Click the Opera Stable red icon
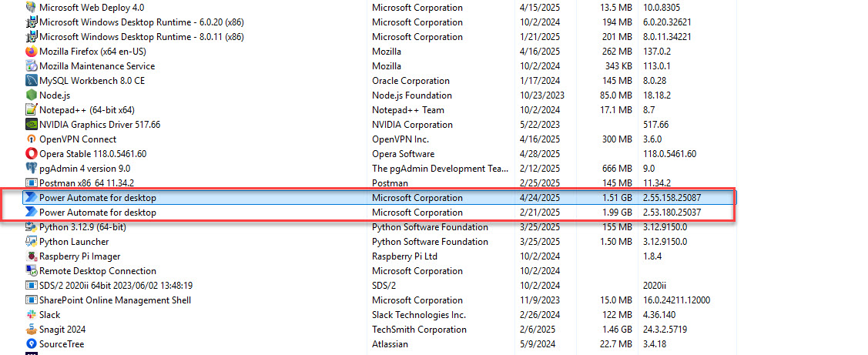868x355 pixels. (x=31, y=153)
